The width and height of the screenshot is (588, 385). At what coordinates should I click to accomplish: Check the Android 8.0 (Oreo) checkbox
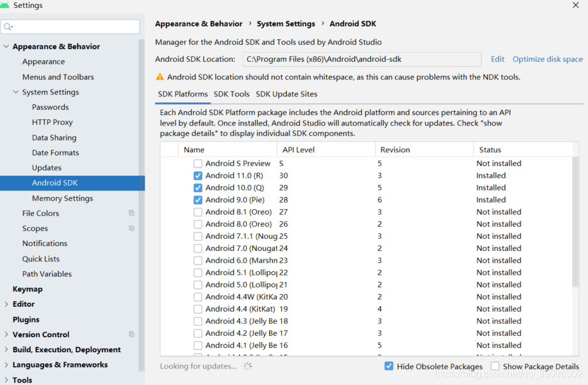point(197,224)
